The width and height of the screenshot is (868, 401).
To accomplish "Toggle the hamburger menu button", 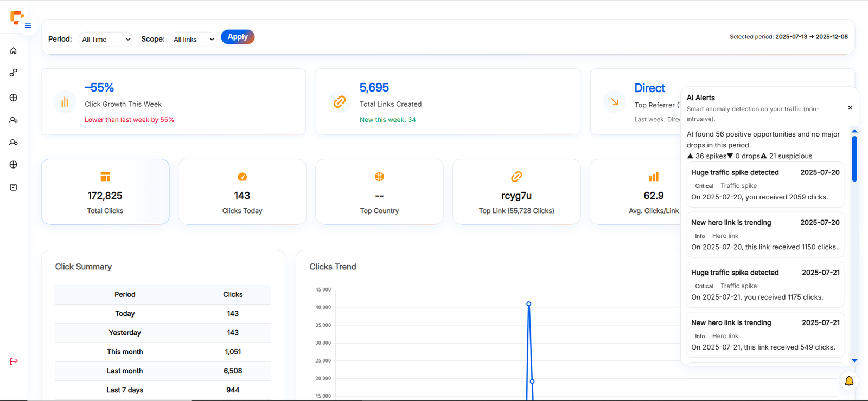I will click(28, 25).
